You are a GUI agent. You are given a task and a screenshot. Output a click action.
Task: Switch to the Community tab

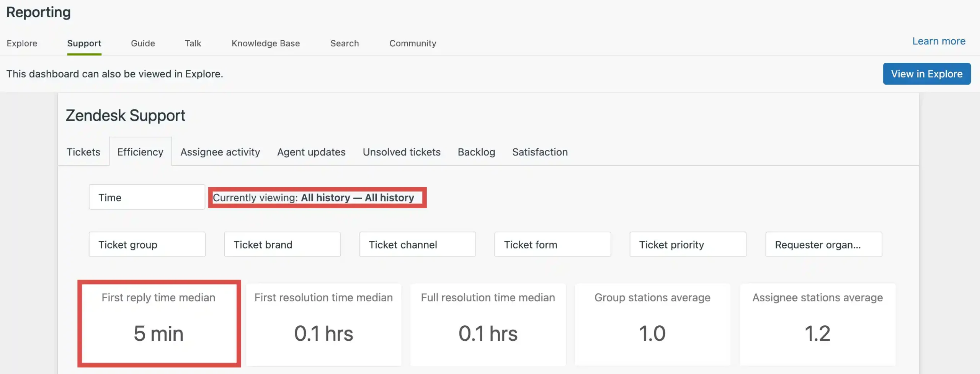pos(413,43)
